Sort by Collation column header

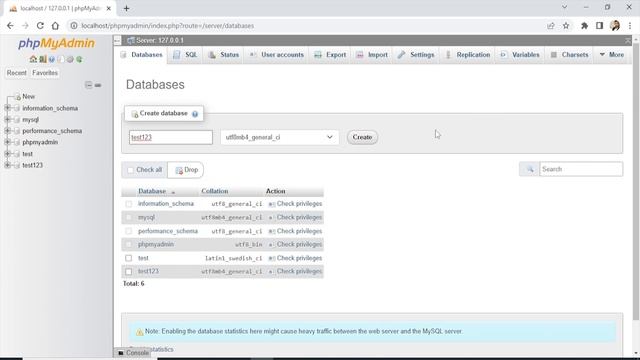click(215, 191)
